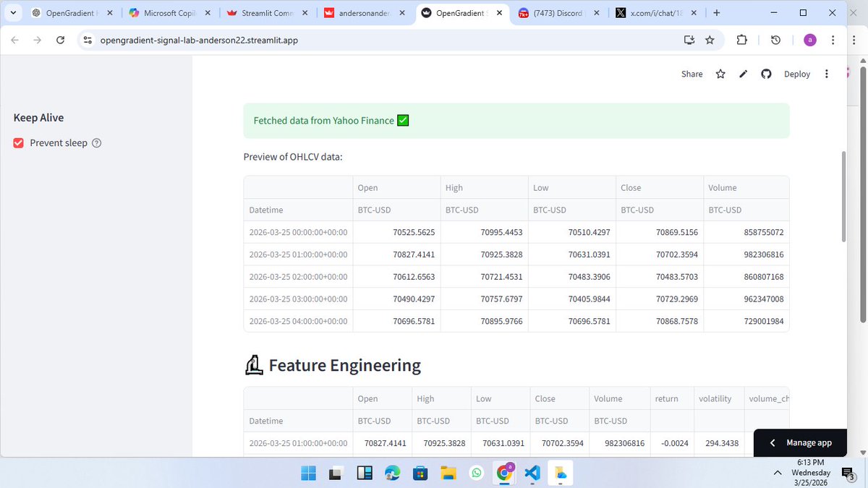This screenshot has width=868, height=488.
Task: Click the page vertical scrollbar thumb
Action: click(842, 197)
